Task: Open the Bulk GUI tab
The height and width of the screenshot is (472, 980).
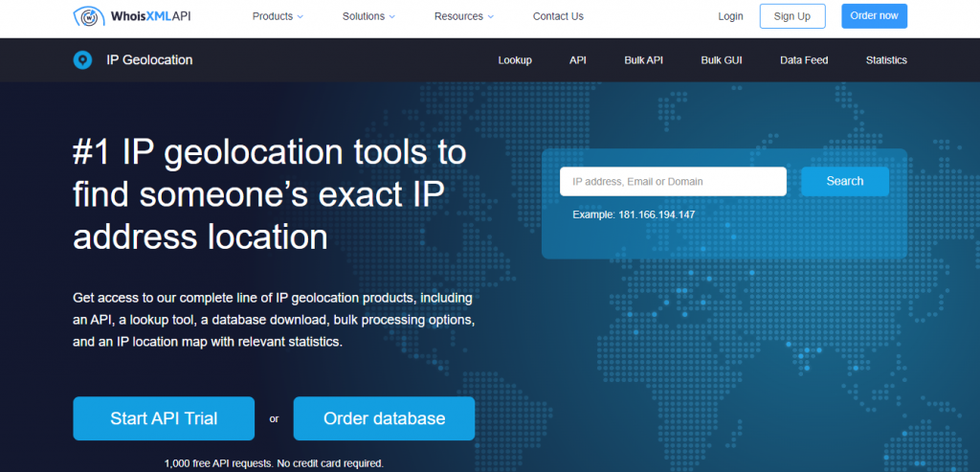Action: click(721, 60)
